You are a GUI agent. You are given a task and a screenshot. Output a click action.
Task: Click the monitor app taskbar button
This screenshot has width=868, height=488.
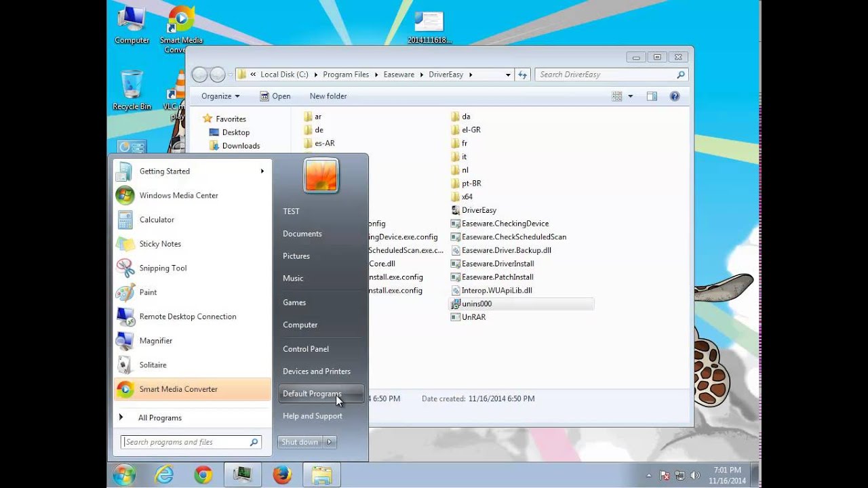click(x=242, y=475)
